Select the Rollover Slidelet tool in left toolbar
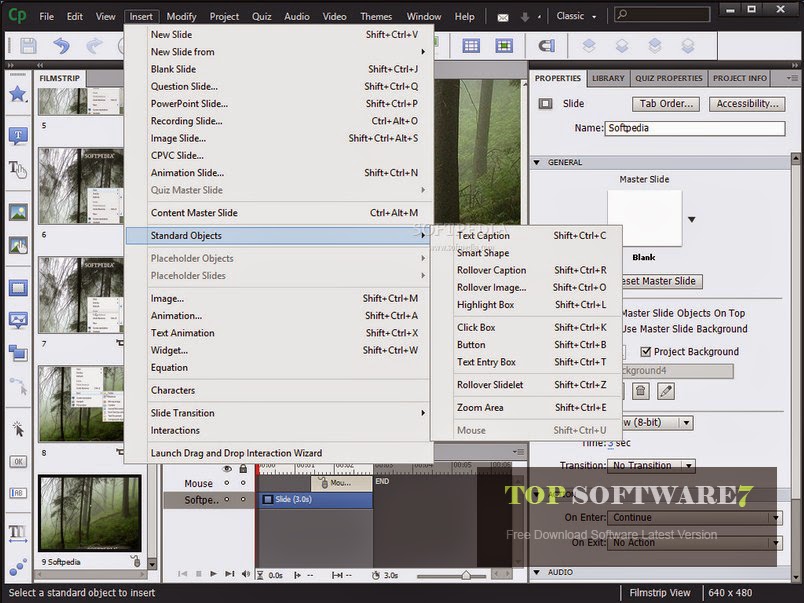This screenshot has width=804, height=603. [x=18, y=320]
